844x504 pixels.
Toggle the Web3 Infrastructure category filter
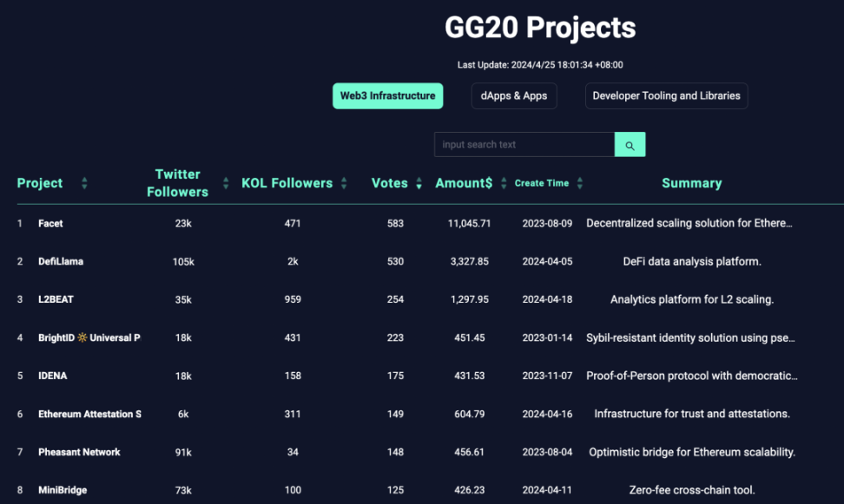(387, 95)
